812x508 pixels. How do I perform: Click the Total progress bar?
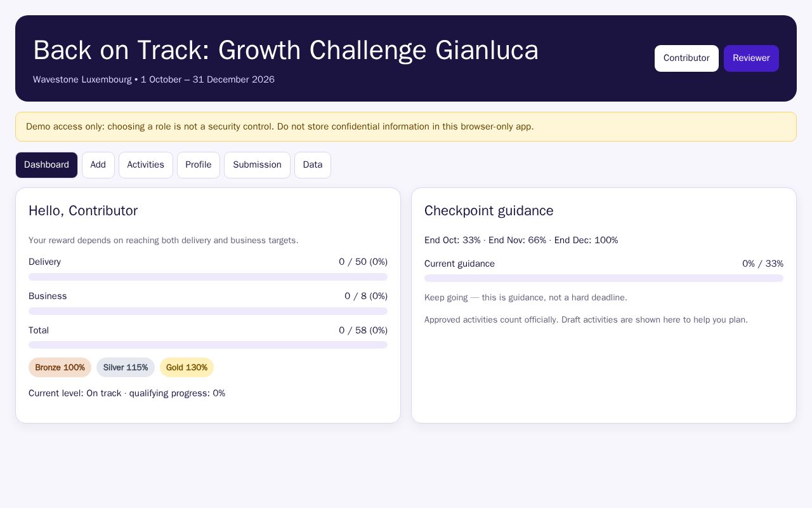208,345
